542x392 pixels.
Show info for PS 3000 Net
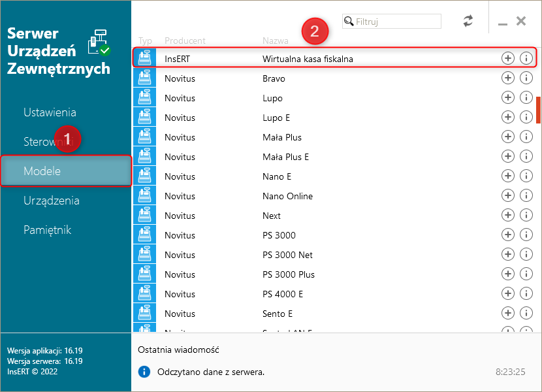526,254
